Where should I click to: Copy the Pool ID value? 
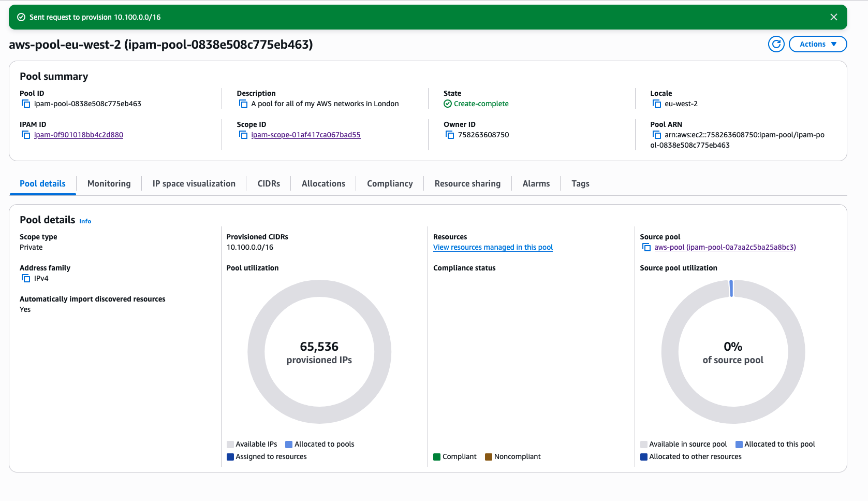(x=26, y=104)
